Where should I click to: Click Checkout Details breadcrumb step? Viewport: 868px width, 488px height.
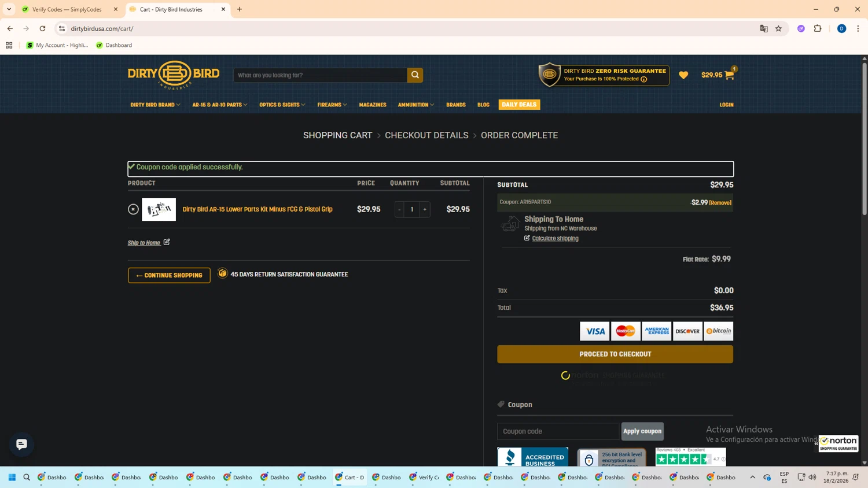[426, 135]
